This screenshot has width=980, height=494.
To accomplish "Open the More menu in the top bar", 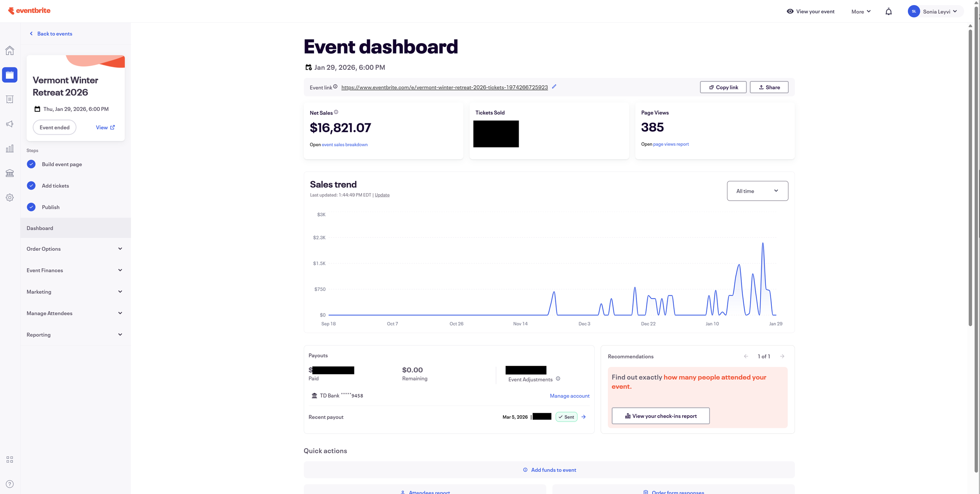I will pyautogui.click(x=861, y=12).
